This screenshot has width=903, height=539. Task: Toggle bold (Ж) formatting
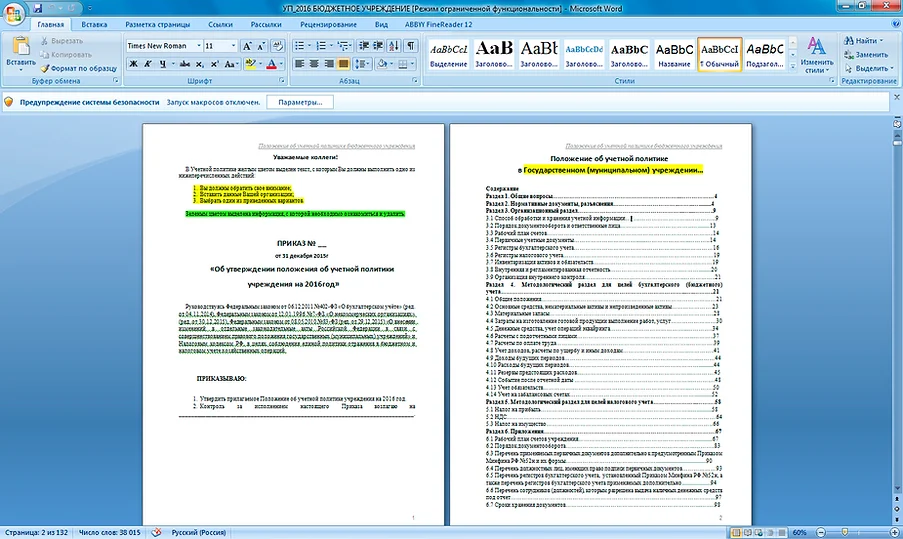pos(134,64)
